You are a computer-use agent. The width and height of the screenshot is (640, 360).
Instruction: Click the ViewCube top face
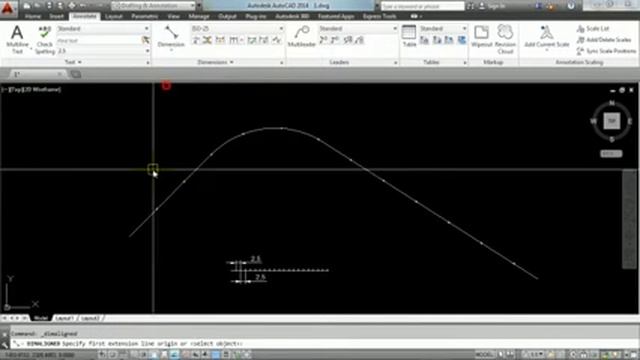pos(611,121)
